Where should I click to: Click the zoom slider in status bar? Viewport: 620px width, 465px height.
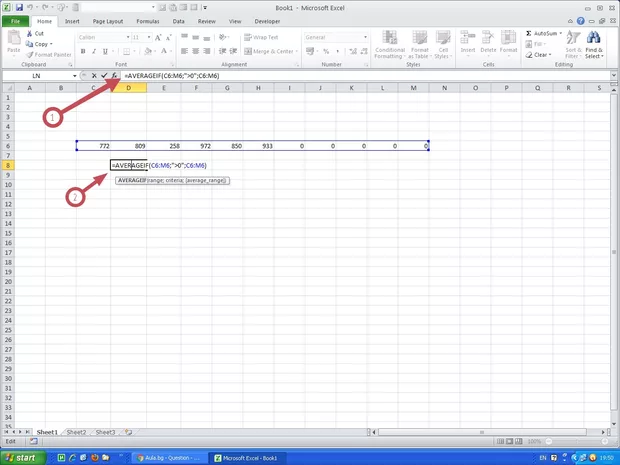[x=577, y=441]
